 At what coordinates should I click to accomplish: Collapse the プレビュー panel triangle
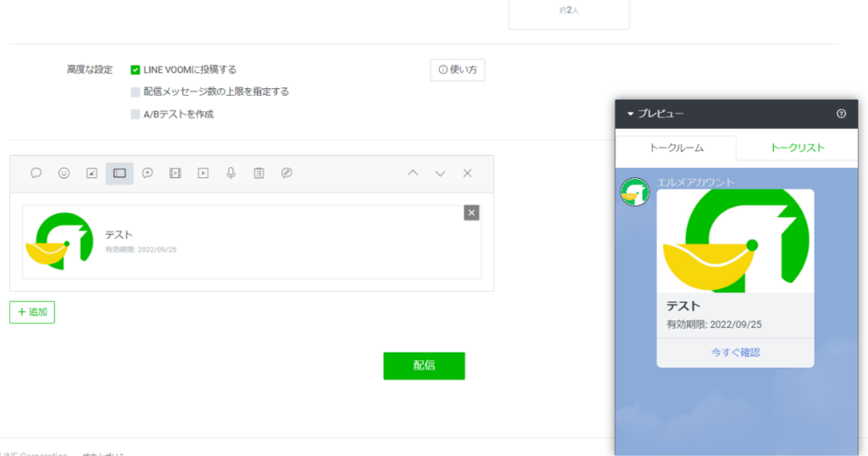tap(630, 114)
